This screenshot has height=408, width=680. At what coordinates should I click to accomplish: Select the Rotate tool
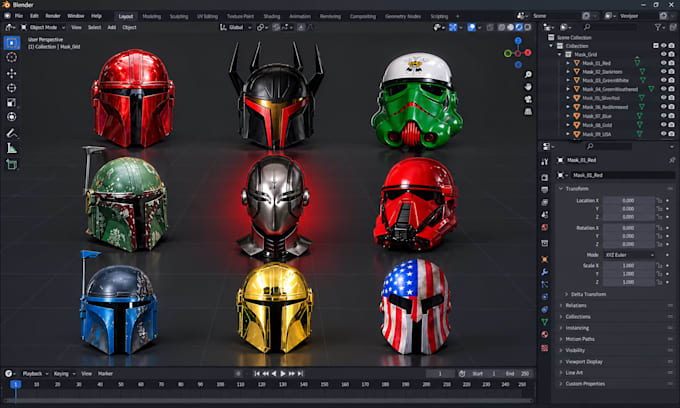12,88
